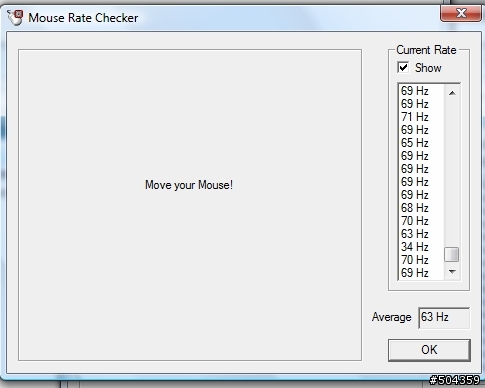The height and width of the screenshot is (388, 485).
Task: Click the Average rate field
Action: coord(444,318)
